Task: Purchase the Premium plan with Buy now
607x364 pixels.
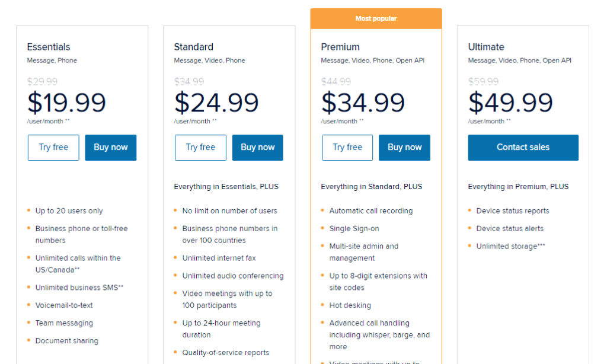Action: pos(404,148)
